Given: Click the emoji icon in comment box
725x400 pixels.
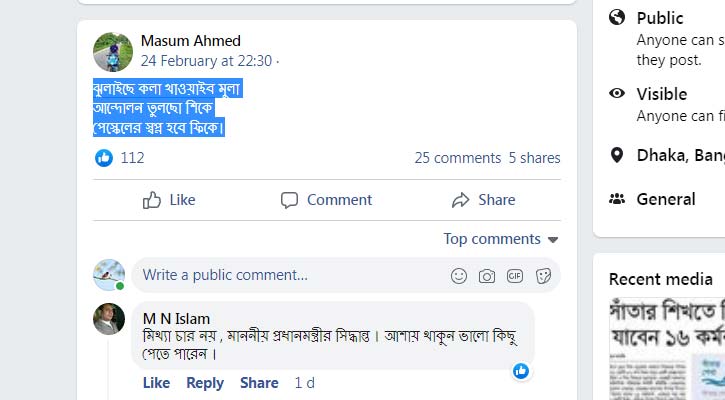Looking at the screenshot, I should [459, 275].
